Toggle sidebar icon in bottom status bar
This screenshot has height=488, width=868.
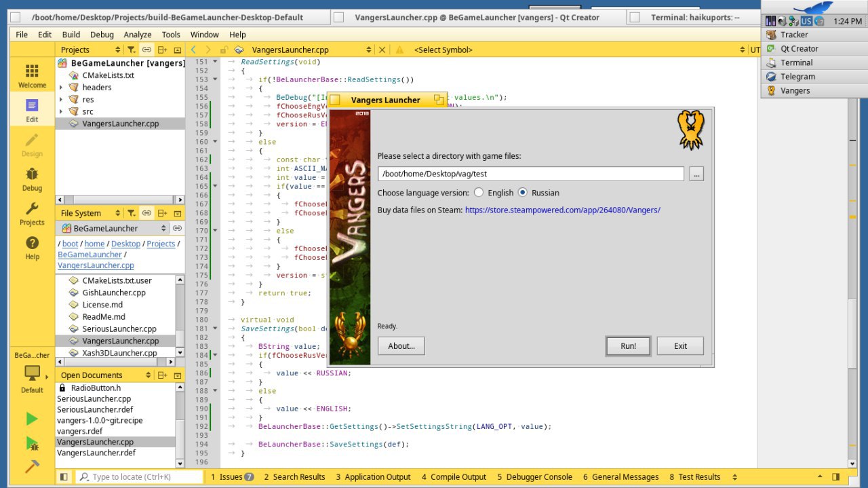click(x=64, y=476)
